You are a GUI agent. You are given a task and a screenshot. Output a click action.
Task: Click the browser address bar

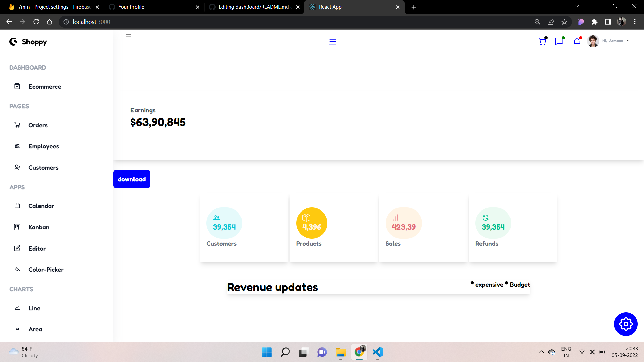91,22
